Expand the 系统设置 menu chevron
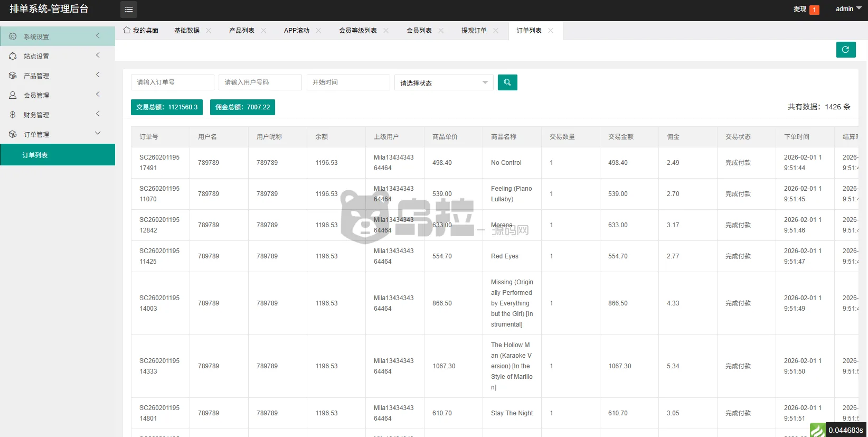868x437 pixels. click(98, 36)
